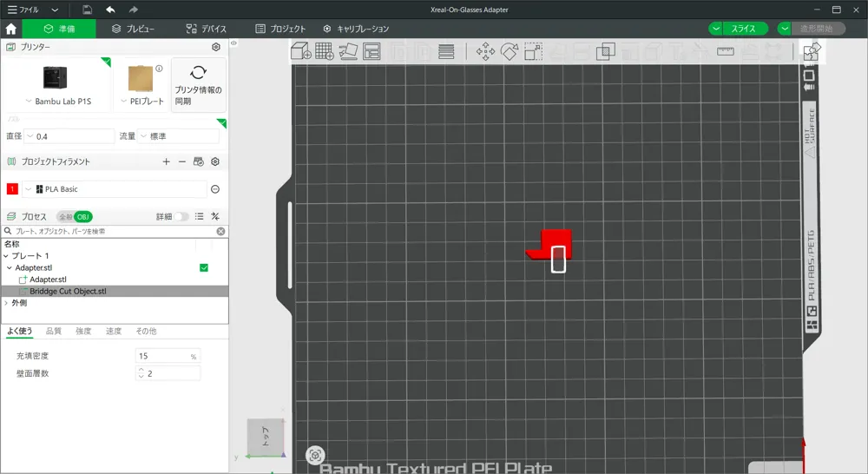Open assembly view puzzle icon
This screenshot has height=474, width=868.
coord(812,51)
